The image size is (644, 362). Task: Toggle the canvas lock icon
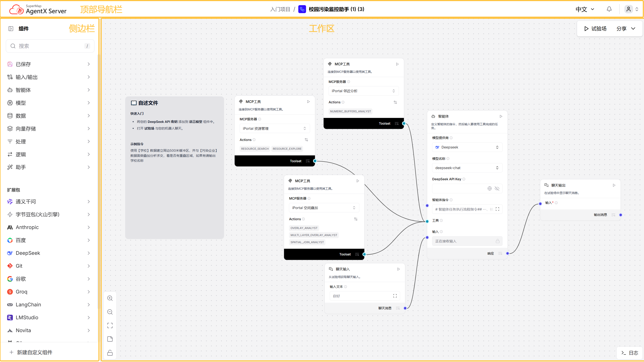pyautogui.click(x=110, y=353)
